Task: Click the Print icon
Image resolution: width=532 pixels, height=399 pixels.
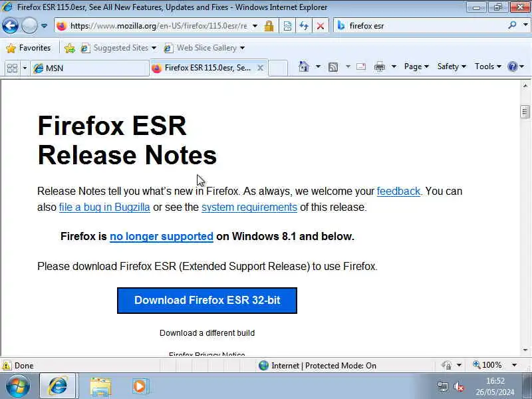Action: pyautogui.click(x=379, y=67)
